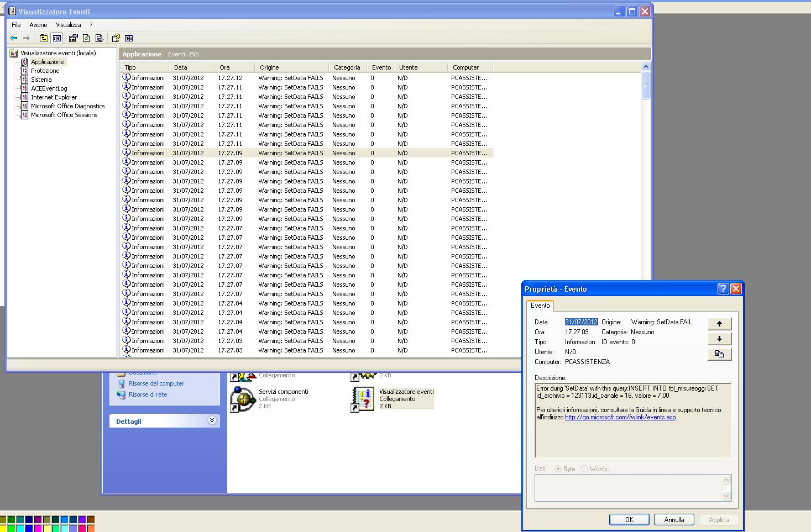811x532 pixels.
Task: Toggle the console tree show/hide icon
Action: click(x=56, y=38)
